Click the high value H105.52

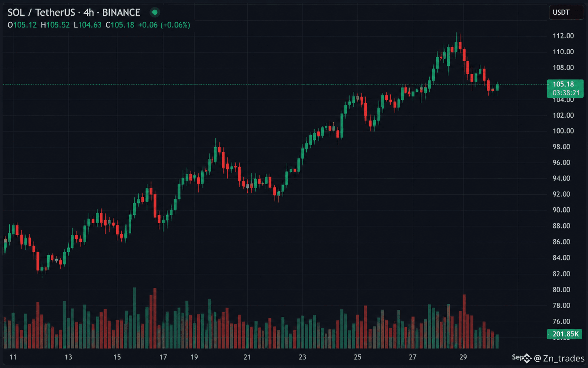(x=55, y=25)
